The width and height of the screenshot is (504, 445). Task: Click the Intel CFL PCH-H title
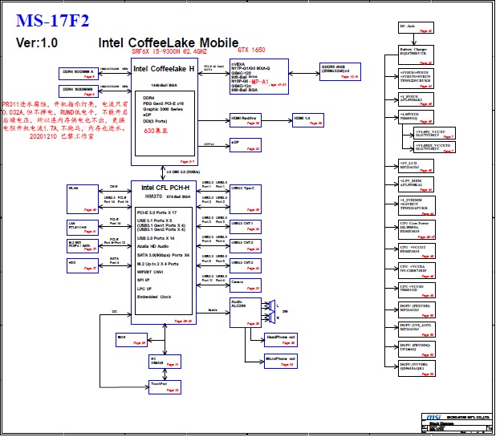coord(165,188)
